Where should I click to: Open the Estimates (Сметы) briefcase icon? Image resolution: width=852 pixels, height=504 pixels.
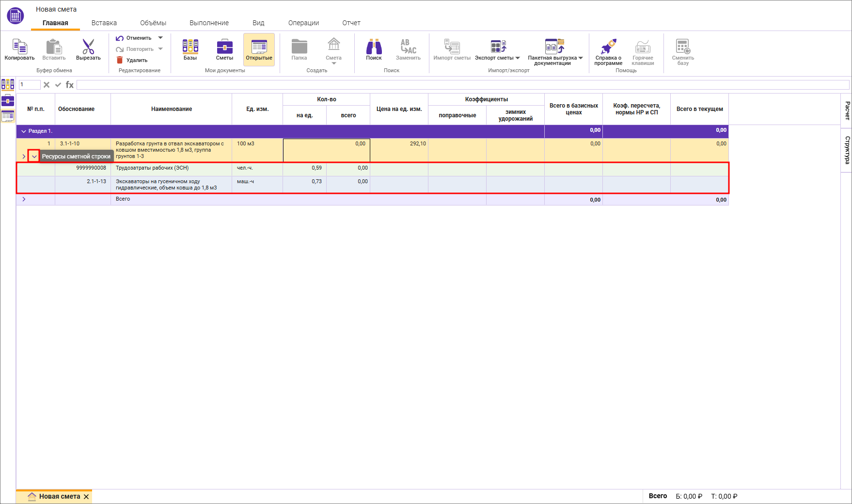(x=224, y=47)
